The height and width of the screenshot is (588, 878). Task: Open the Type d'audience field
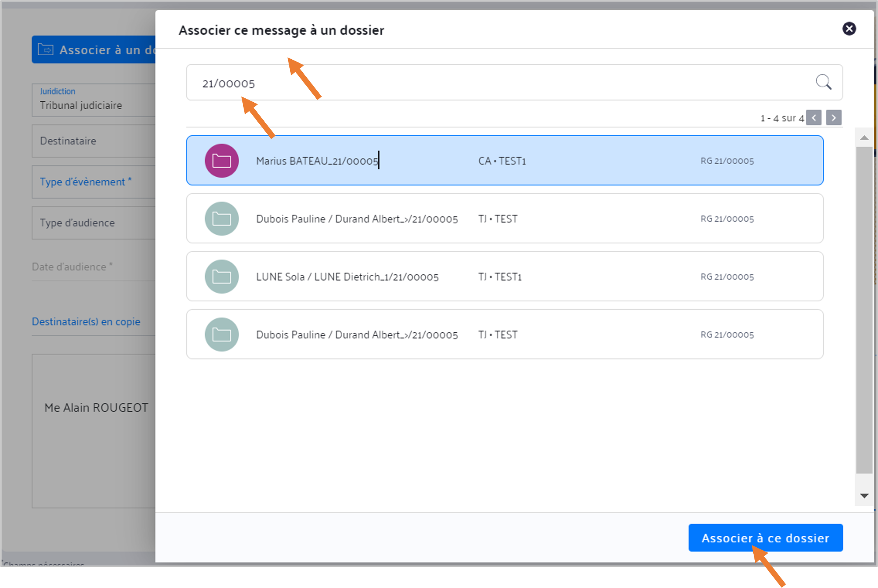[94, 223]
